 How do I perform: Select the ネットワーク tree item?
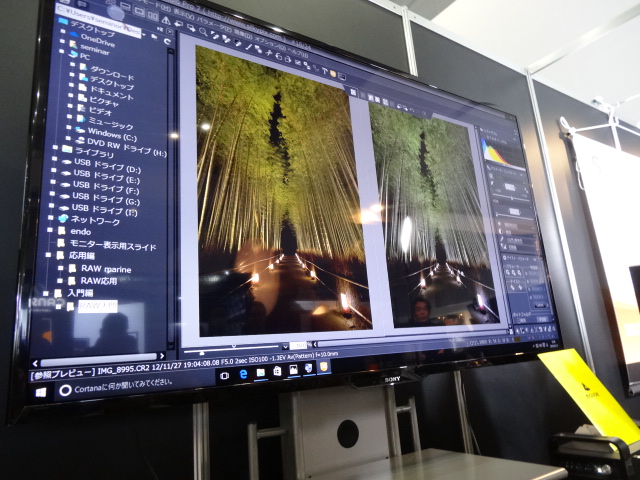click(x=95, y=219)
